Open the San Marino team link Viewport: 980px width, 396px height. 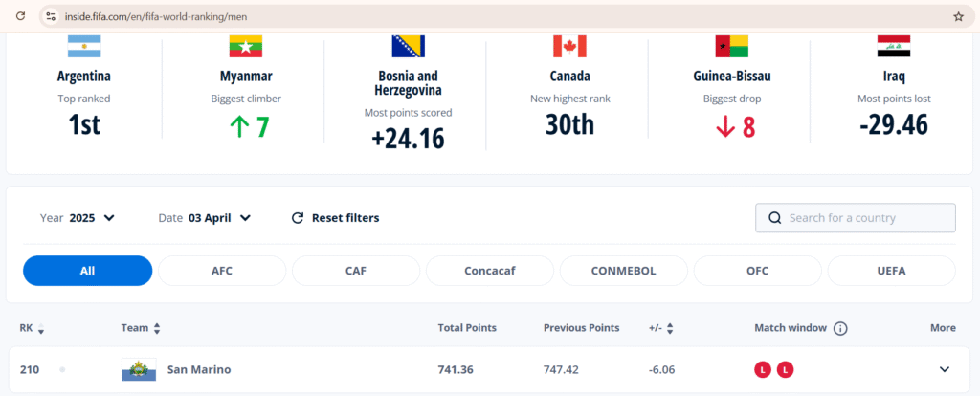coord(199,370)
